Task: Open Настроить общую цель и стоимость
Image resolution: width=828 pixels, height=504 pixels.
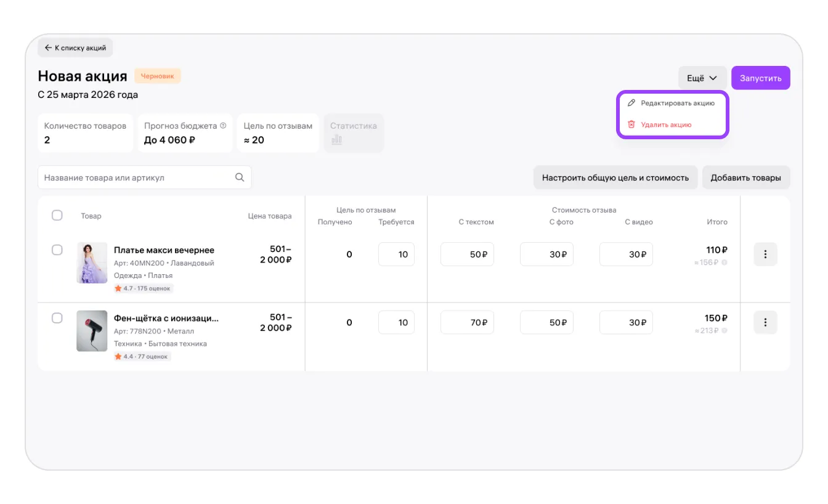Action: [615, 177]
